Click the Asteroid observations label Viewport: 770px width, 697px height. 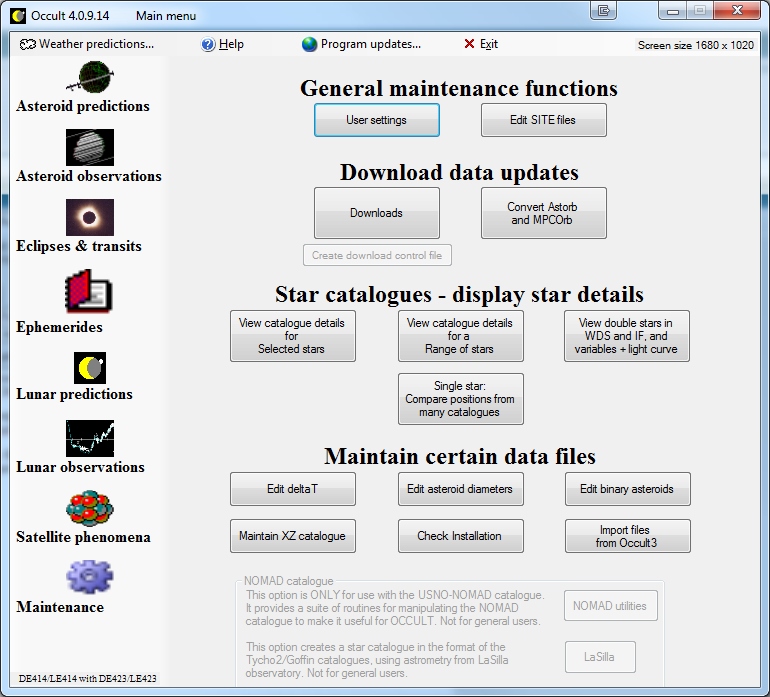click(x=88, y=176)
